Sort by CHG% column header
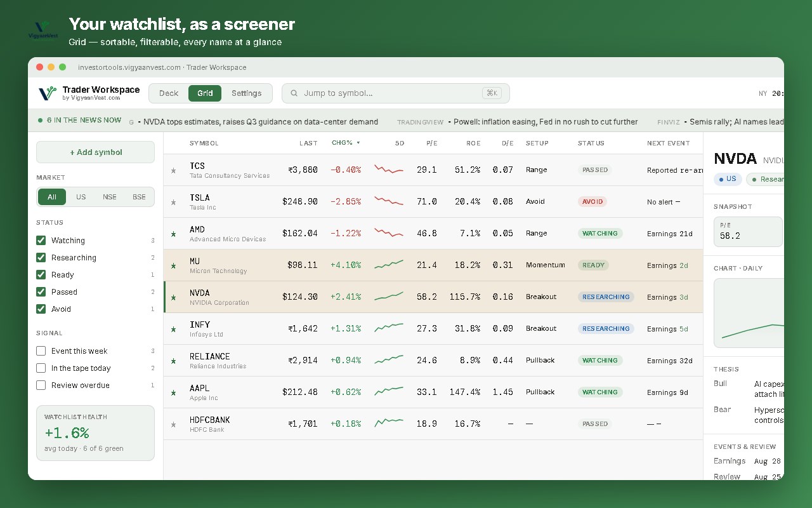The image size is (812, 508). (346, 143)
